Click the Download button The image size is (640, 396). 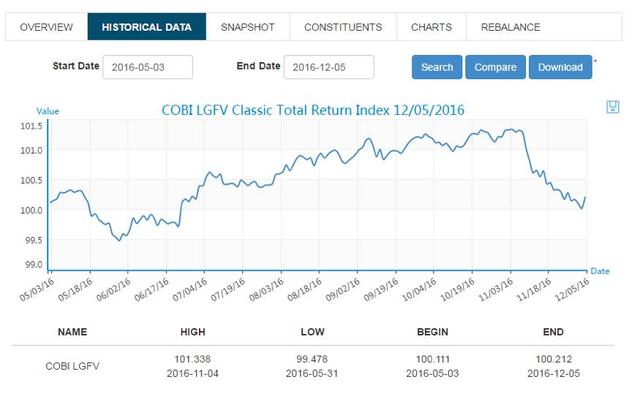tap(560, 67)
